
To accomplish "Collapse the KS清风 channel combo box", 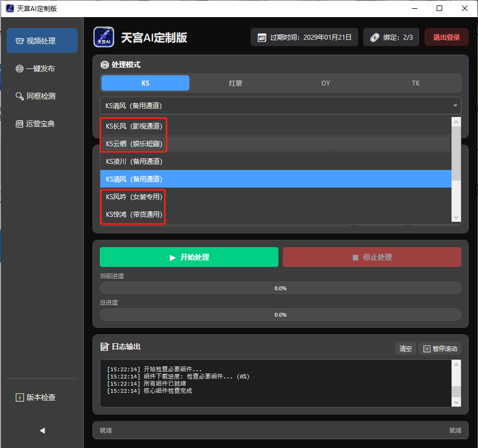I will (281, 105).
